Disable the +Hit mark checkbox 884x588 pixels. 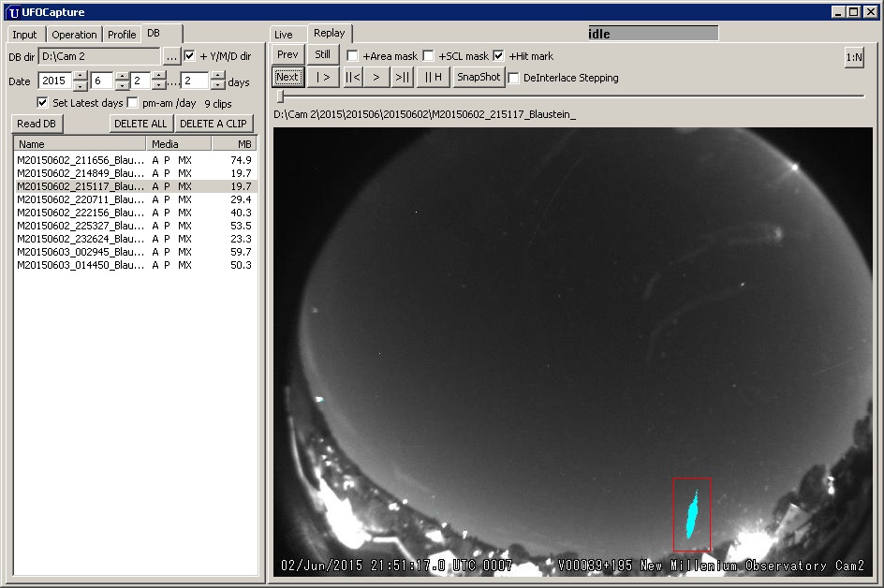coord(498,56)
